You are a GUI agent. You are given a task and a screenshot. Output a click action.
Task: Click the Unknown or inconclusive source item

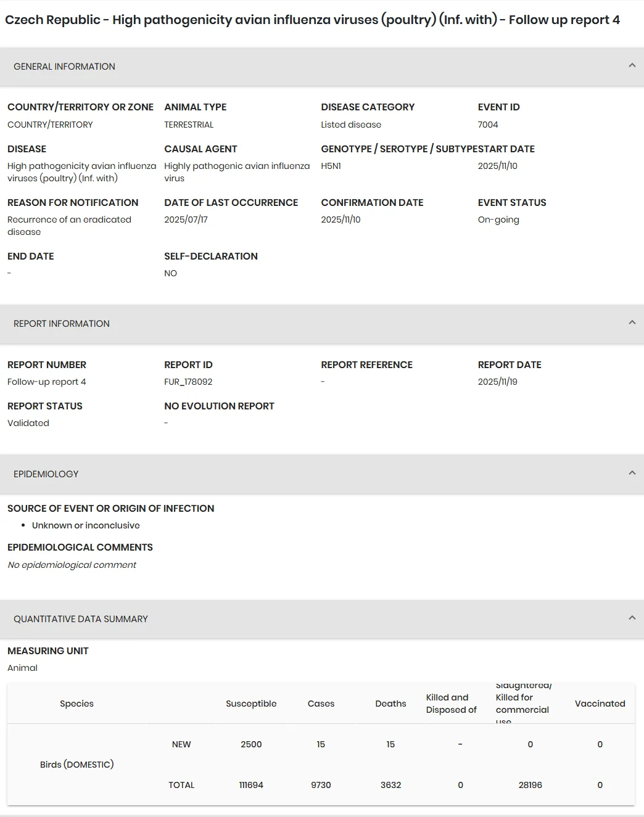tap(86, 525)
